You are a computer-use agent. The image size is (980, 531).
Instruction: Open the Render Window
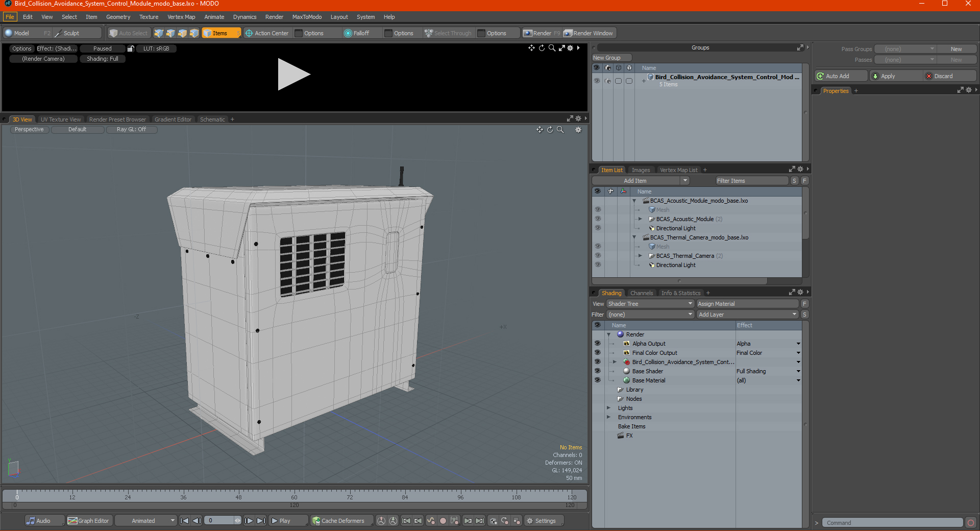[x=590, y=33]
